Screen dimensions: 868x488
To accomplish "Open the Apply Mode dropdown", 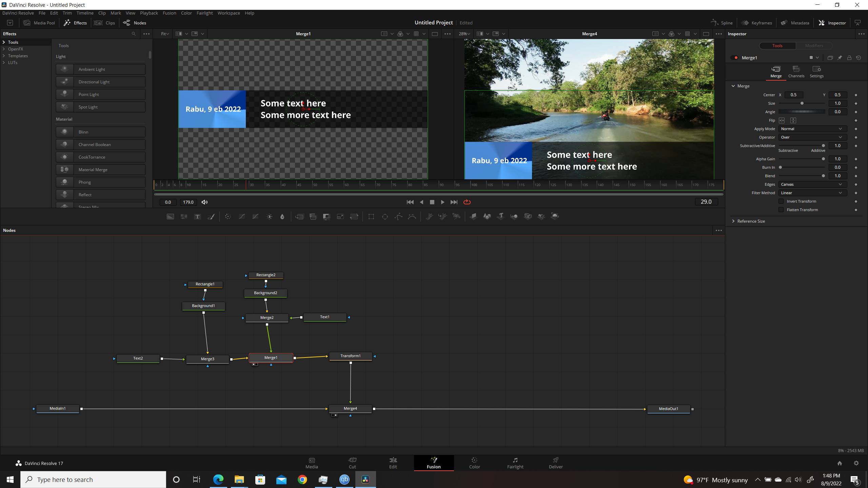I will [812, 129].
